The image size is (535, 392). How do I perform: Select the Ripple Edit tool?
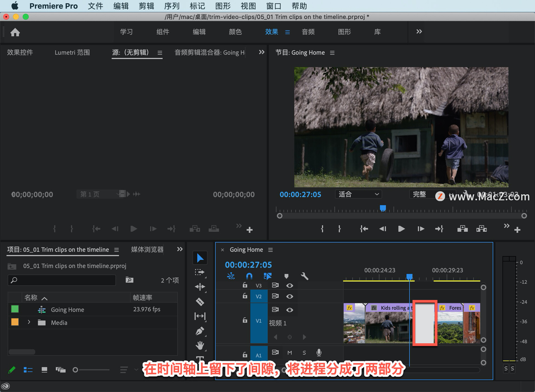200,287
